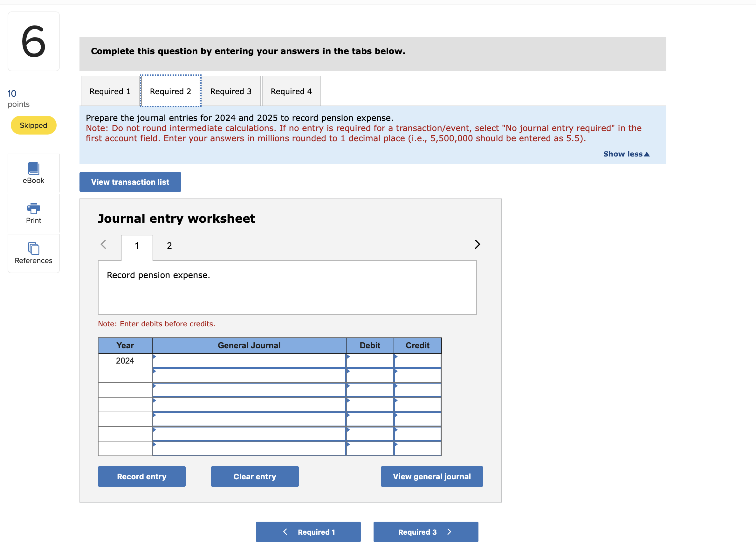
Task: Open journal entry worksheet tab 2
Action: [169, 246]
